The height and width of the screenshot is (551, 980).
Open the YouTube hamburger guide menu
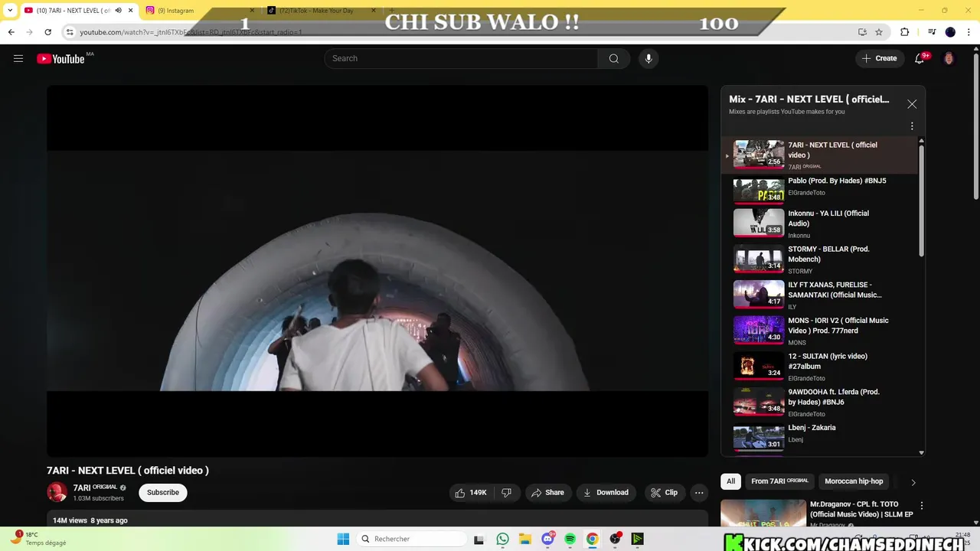coord(18,58)
